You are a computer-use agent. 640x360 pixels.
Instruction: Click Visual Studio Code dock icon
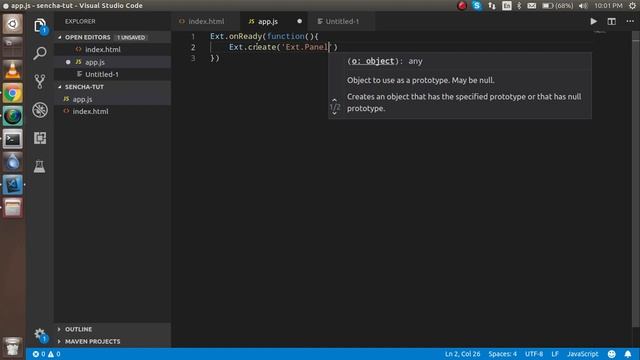(13, 185)
